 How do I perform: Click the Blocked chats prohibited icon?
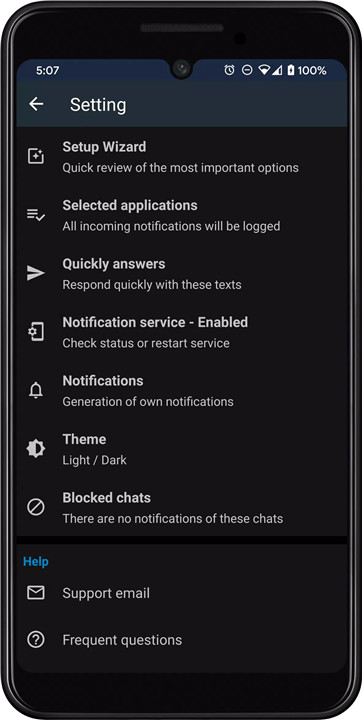(x=36, y=507)
